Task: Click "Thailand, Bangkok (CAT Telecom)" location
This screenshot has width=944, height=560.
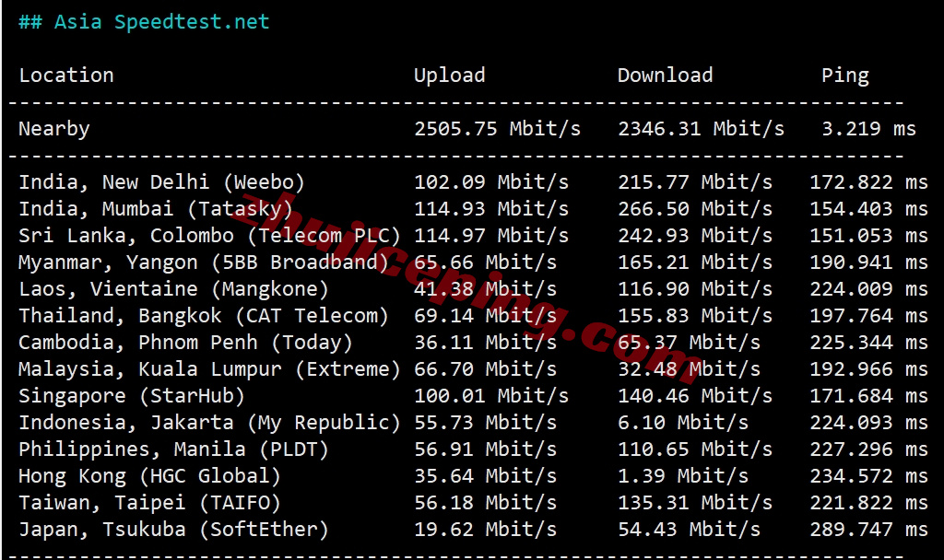Action: point(204,317)
